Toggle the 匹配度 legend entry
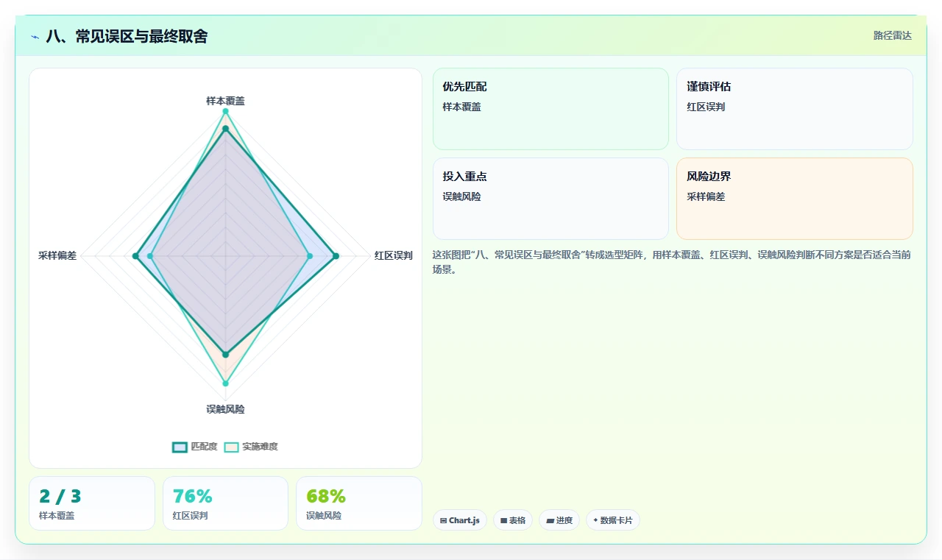This screenshot has width=942, height=560. pyautogui.click(x=195, y=447)
